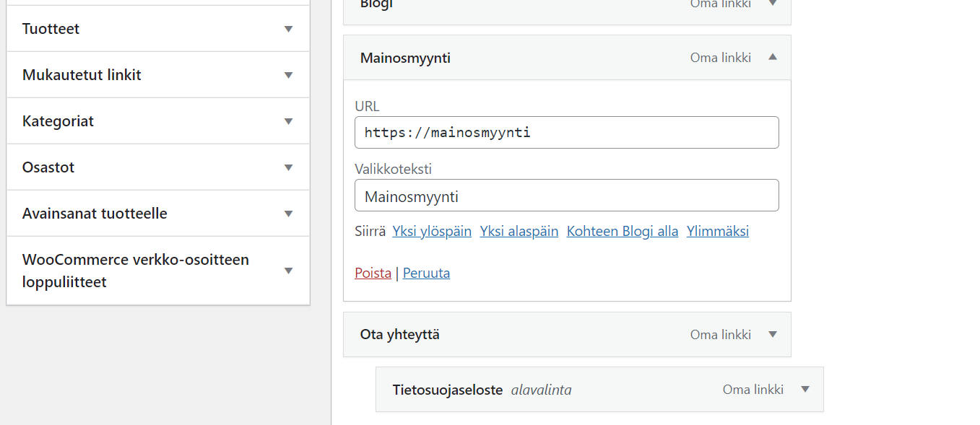The width and height of the screenshot is (980, 425).
Task: Expand the Tuotteet panel arrow
Action: (x=289, y=29)
